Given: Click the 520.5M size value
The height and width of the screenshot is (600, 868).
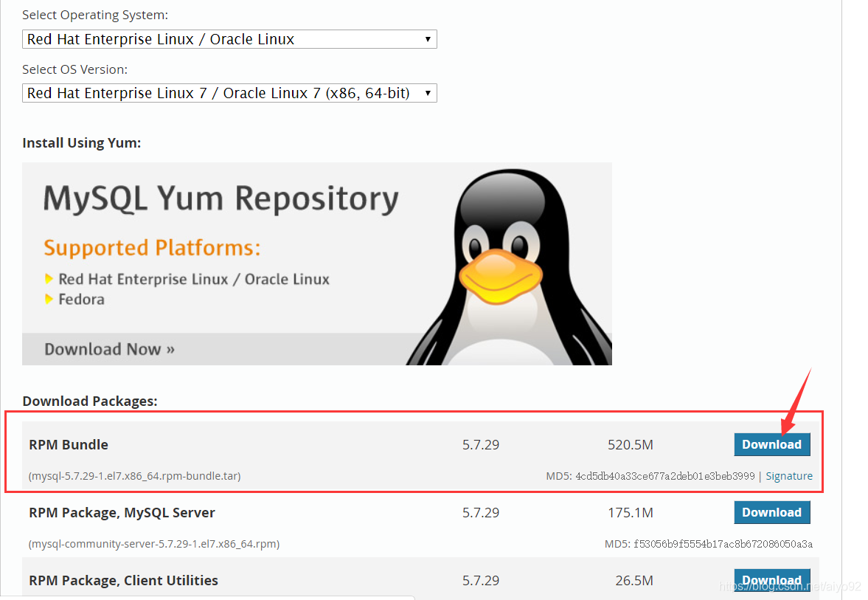Looking at the screenshot, I should [631, 445].
